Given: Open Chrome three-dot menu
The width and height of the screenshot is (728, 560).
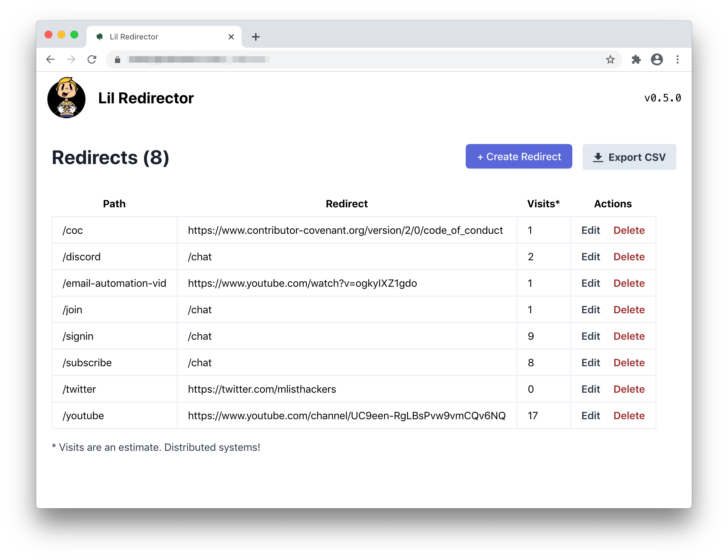Looking at the screenshot, I should point(677,59).
